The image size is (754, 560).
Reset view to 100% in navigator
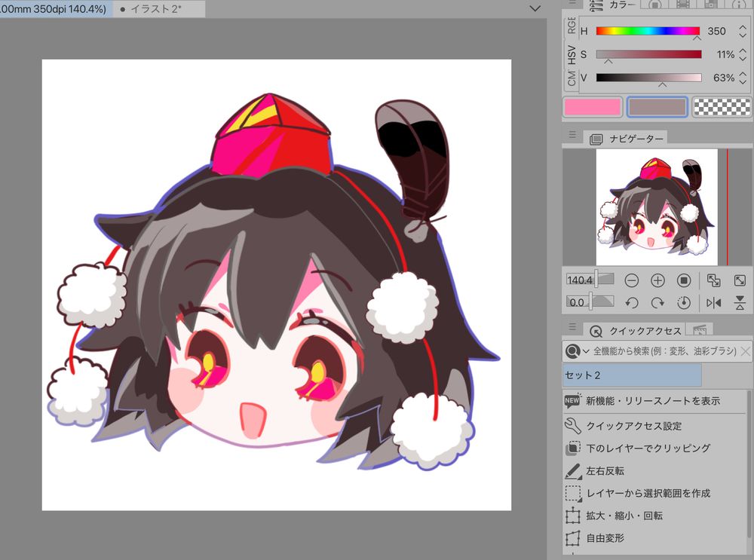pyautogui.click(x=684, y=280)
